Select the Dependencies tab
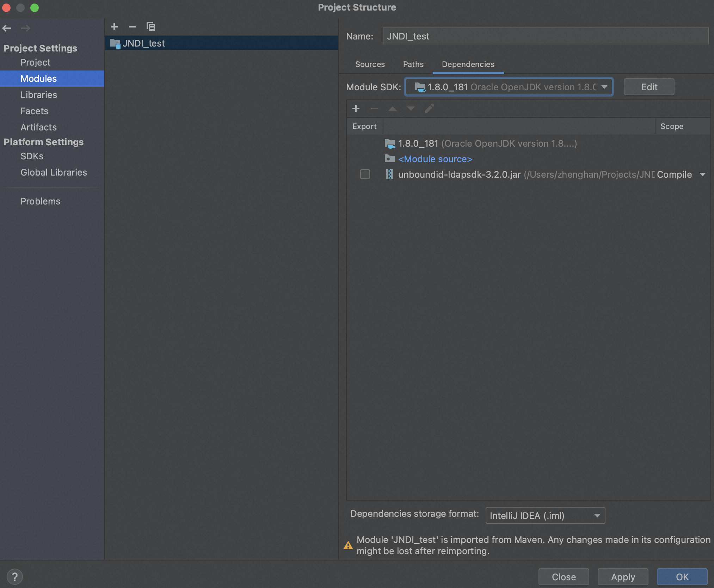 468,64
